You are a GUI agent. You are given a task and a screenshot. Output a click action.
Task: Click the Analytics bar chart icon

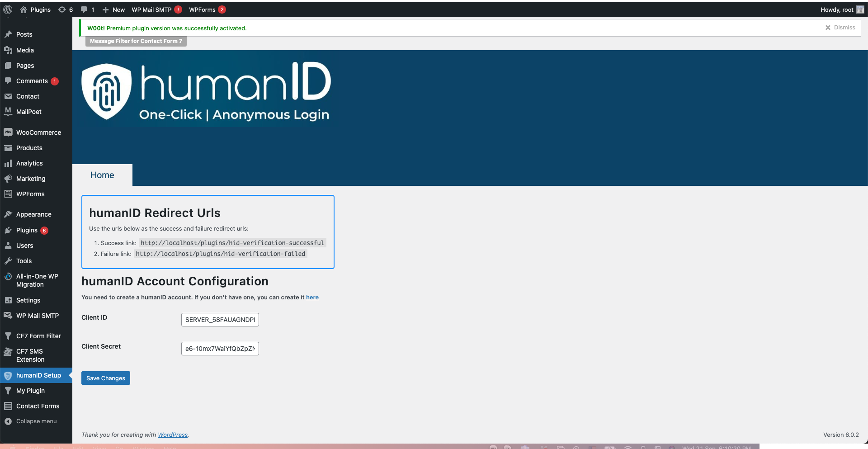click(8, 163)
